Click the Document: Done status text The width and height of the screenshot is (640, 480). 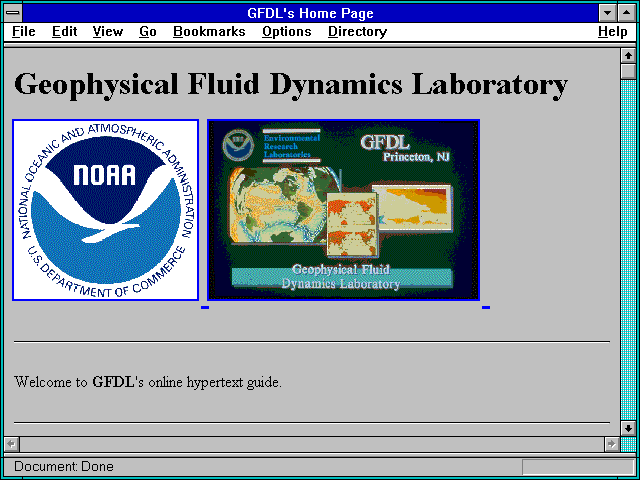coord(64,466)
